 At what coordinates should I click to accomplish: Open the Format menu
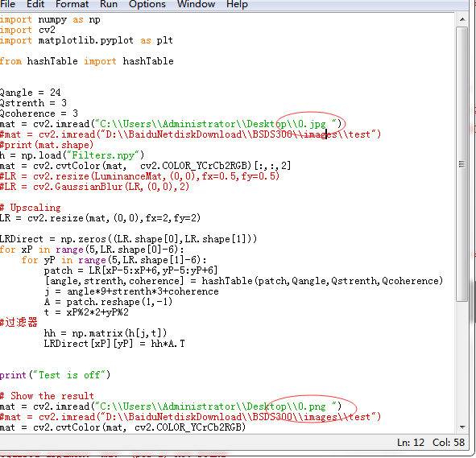point(72,4)
